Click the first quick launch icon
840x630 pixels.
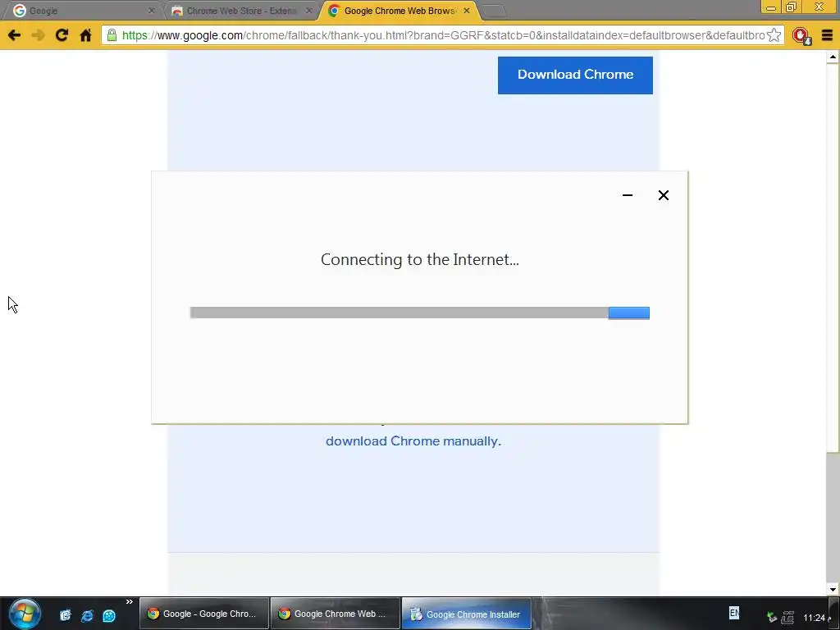coord(65,615)
